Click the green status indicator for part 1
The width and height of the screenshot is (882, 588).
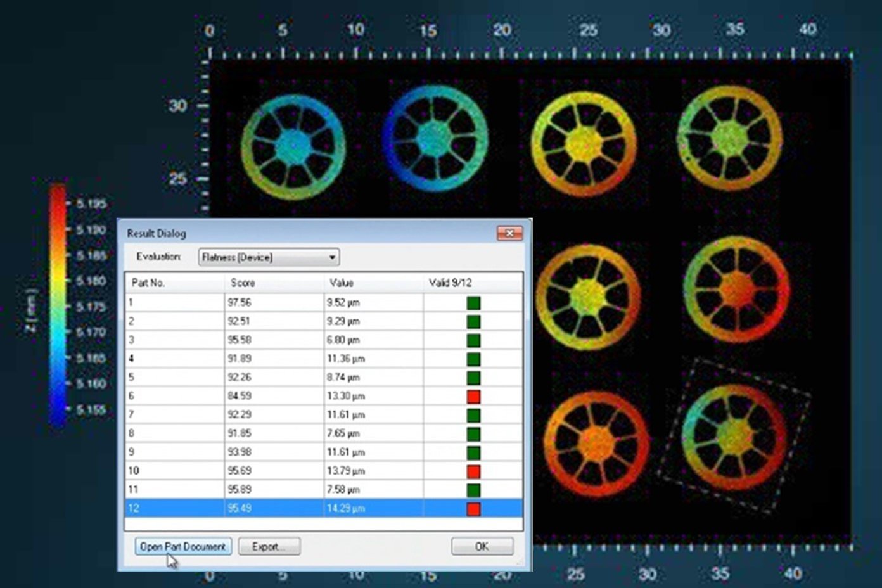(473, 303)
